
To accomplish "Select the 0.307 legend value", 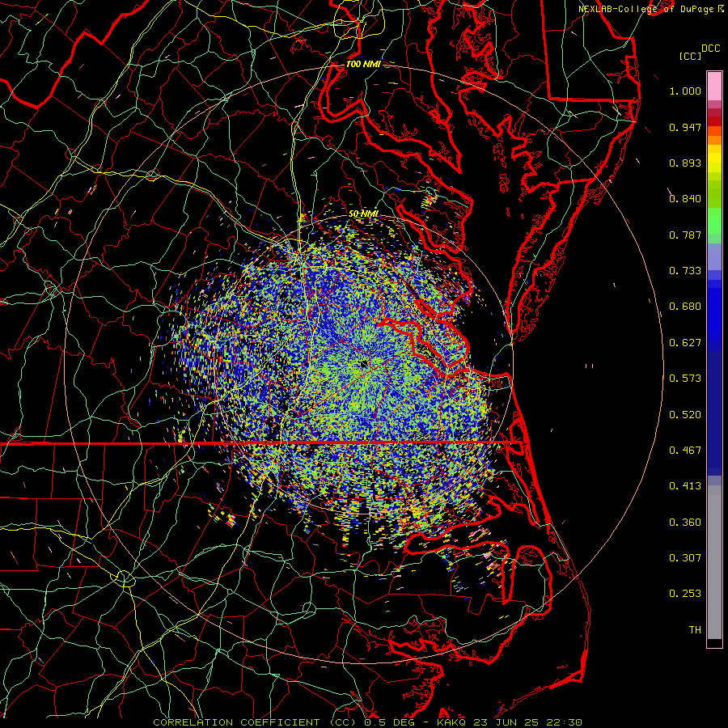I will tap(685, 558).
